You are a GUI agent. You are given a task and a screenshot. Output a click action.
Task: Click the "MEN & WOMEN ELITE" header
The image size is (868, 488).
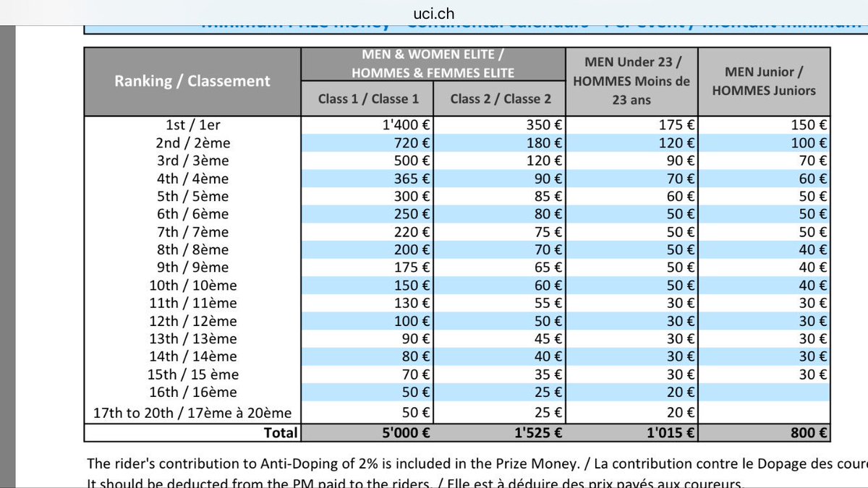click(x=433, y=64)
